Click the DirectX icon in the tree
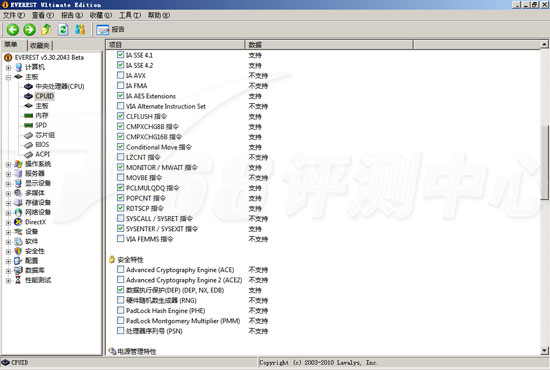Image resolution: width=550 pixels, height=370 pixels. 18,222
